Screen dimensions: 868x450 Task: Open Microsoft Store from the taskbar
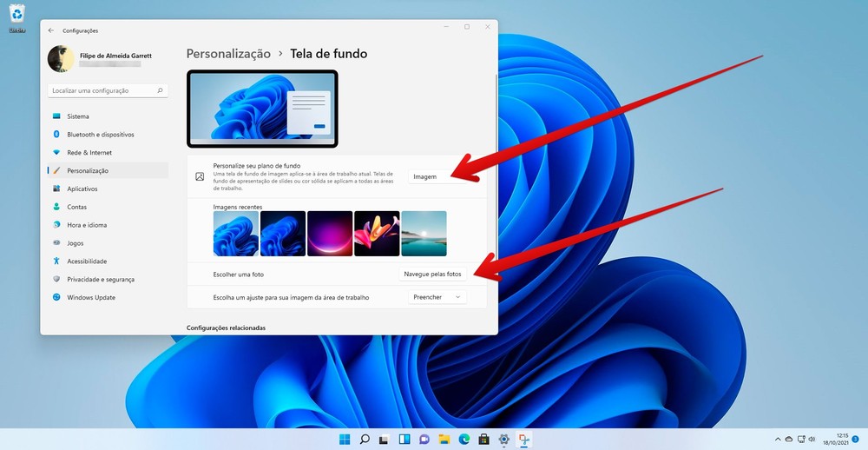tap(483, 440)
